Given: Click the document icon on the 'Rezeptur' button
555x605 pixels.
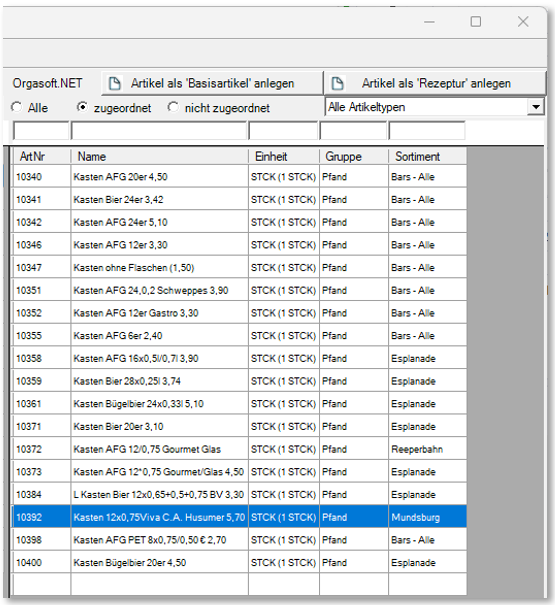Looking at the screenshot, I should 337,83.
